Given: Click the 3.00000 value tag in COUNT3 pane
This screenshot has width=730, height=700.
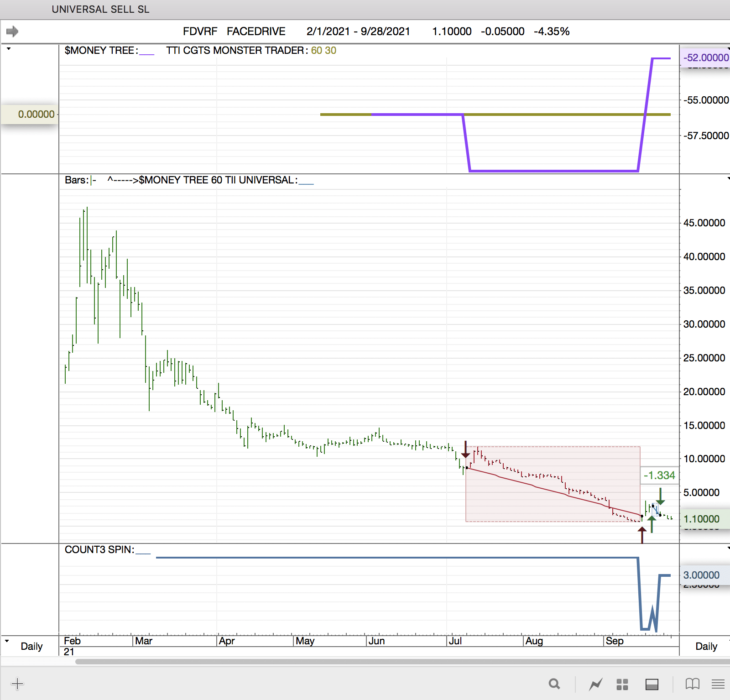Looking at the screenshot, I should click(x=705, y=575).
